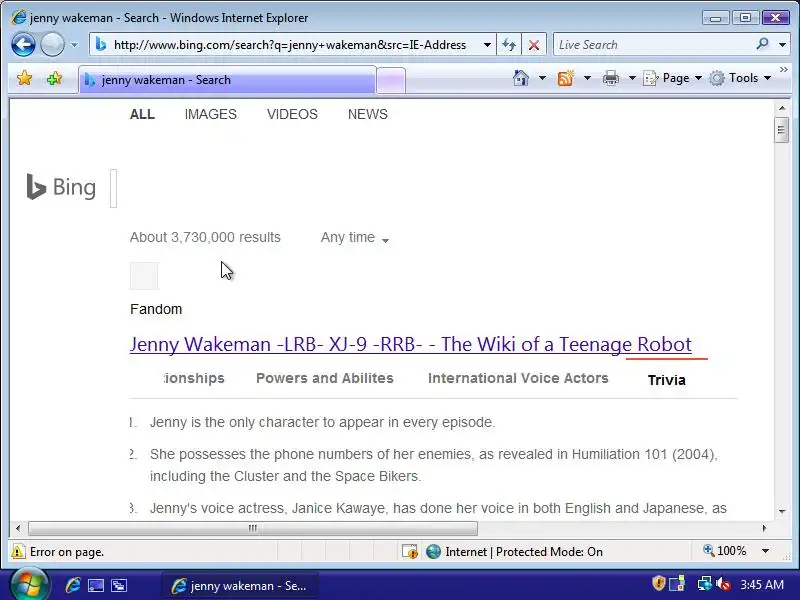The width and height of the screenshot is (800, 600).
Task: Go to Home page icon
Action: point(521,78)
